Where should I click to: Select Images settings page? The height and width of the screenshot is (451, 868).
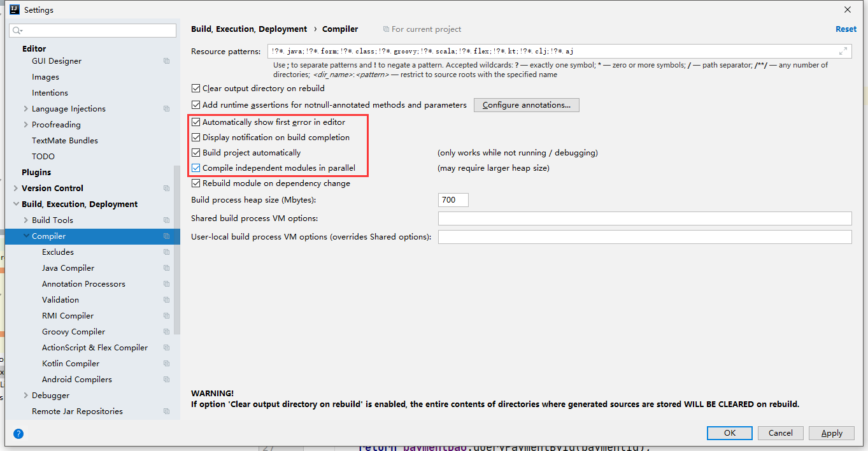[45, 77]
